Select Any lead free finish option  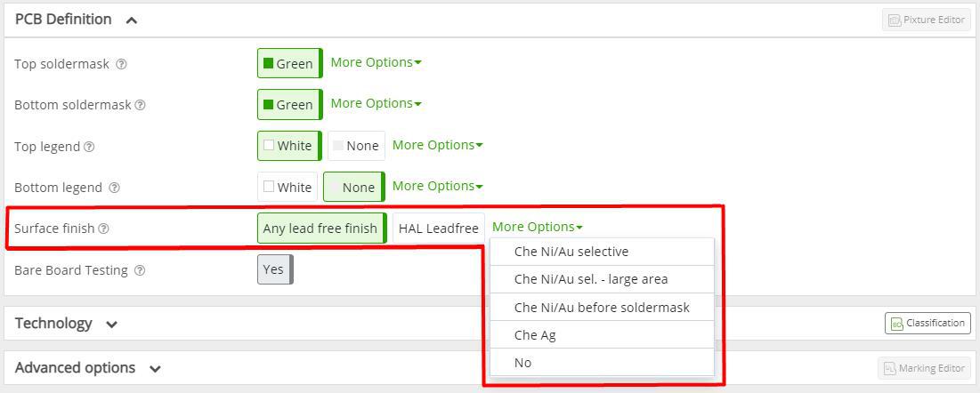click(322, 228)
